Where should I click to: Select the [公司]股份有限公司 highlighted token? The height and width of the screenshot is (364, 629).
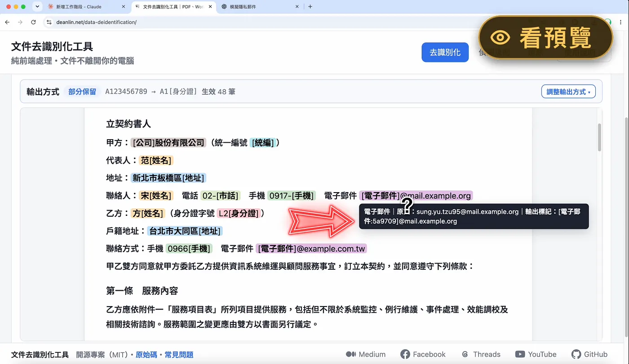pos(168,143)
